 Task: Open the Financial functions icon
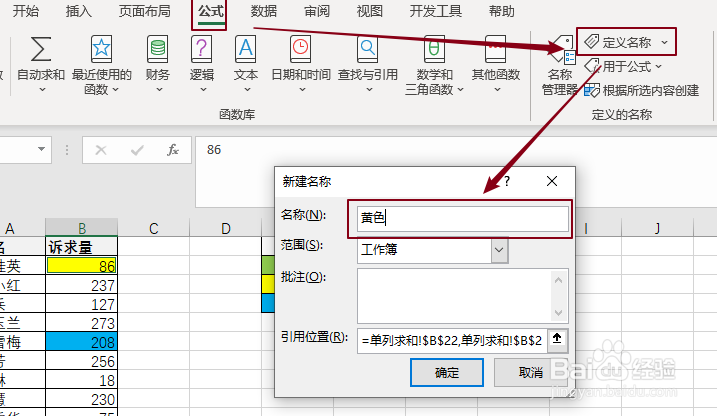(158, 49)
